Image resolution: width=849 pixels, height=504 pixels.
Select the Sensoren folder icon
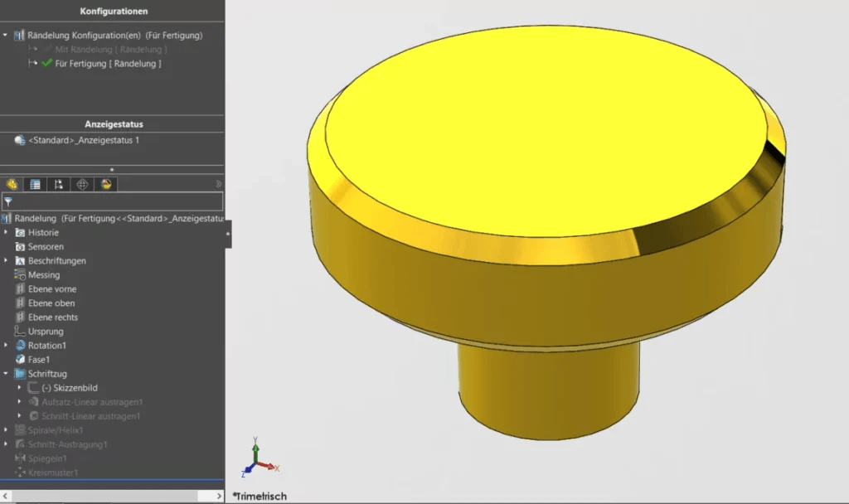coord(19,246)
